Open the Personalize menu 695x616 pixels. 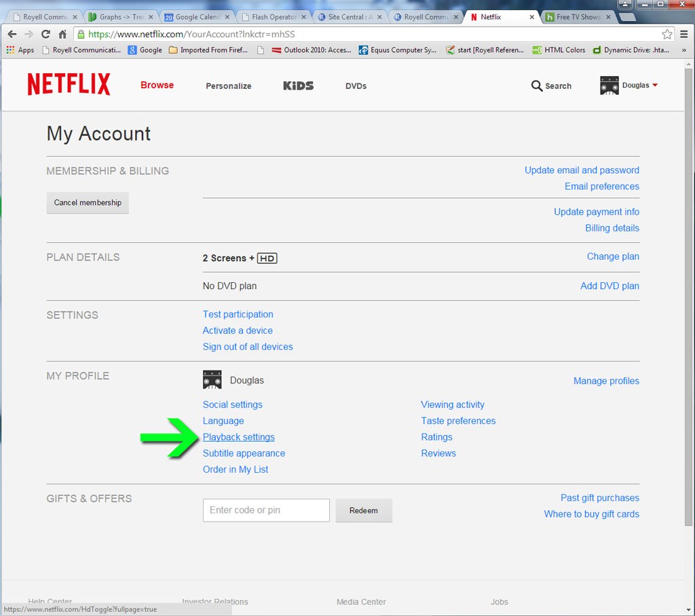228,86
